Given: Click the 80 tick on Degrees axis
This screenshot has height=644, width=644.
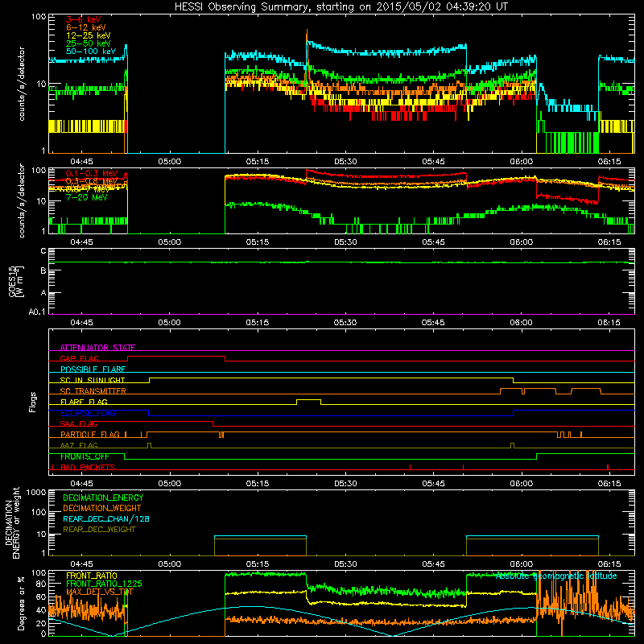Looking at the screenshot, I should [41, 584].
